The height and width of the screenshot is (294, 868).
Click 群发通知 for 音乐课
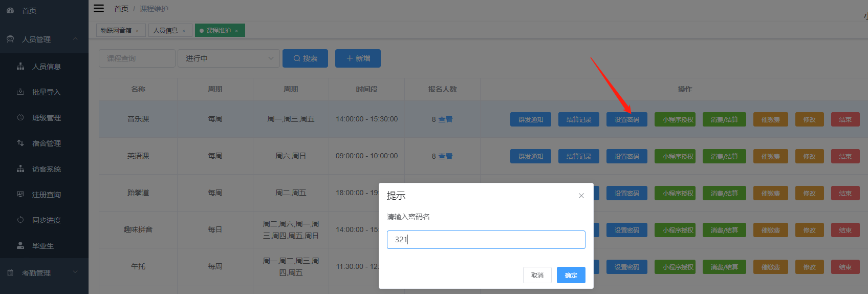pos(531,119)
